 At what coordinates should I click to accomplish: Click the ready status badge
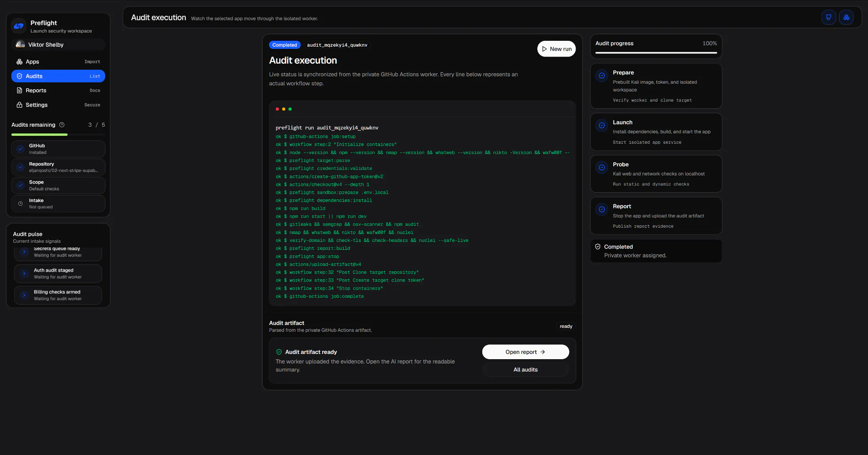(x=566, y=326)
